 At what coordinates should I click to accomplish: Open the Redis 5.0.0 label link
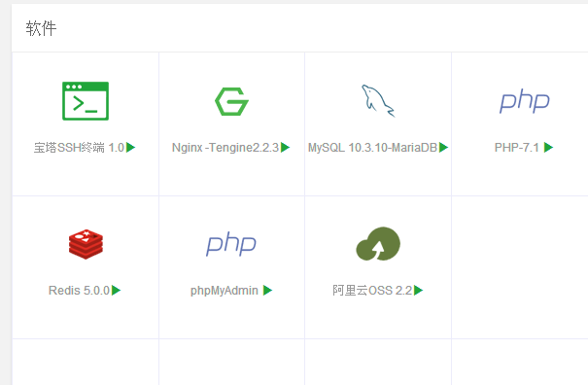point(79,291)
